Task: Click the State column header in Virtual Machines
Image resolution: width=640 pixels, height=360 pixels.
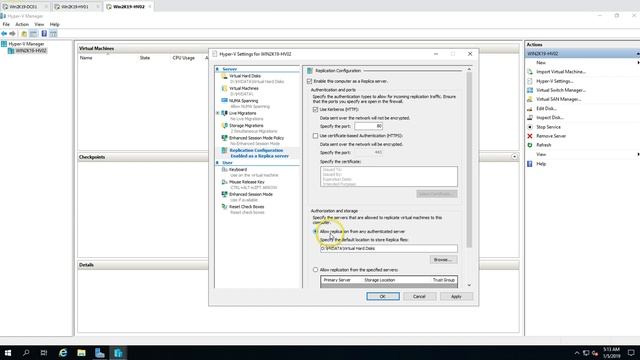Action: pyautogui.click(x=144, y=58)
